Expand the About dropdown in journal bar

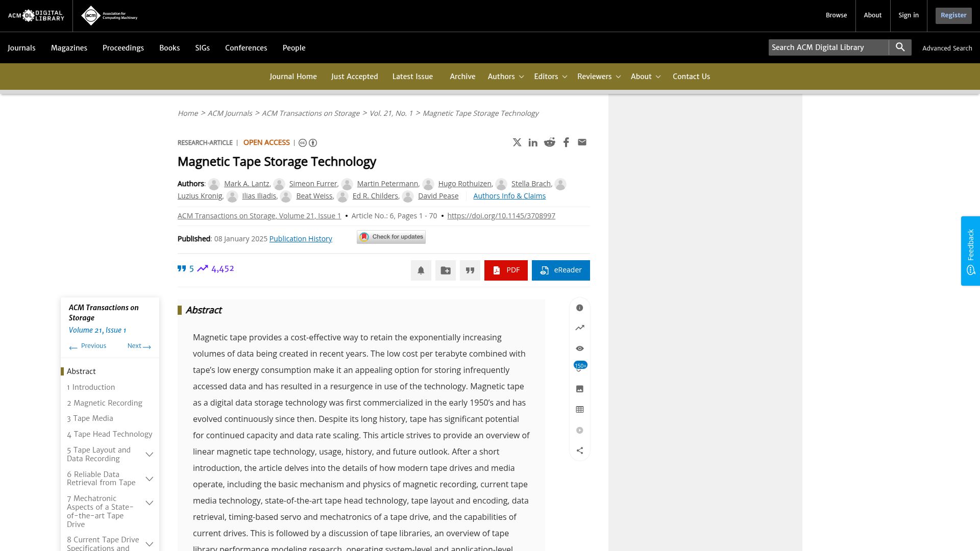tap(646, 77)
